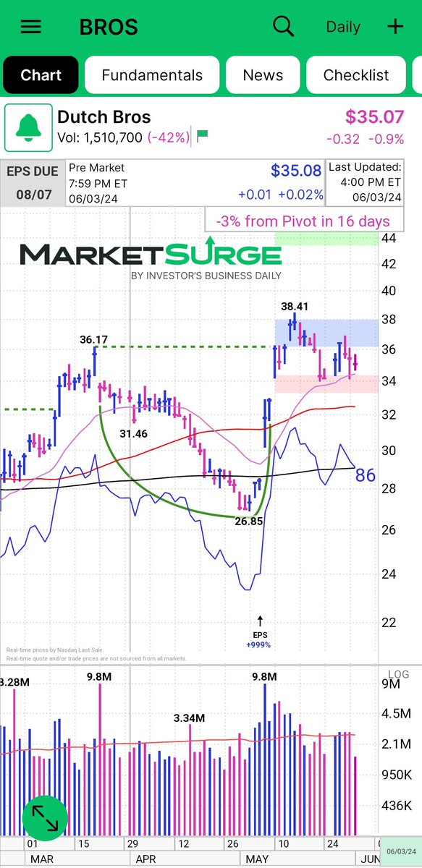
Task: Select the Chart tab
Action: click(x=41, y=75)
